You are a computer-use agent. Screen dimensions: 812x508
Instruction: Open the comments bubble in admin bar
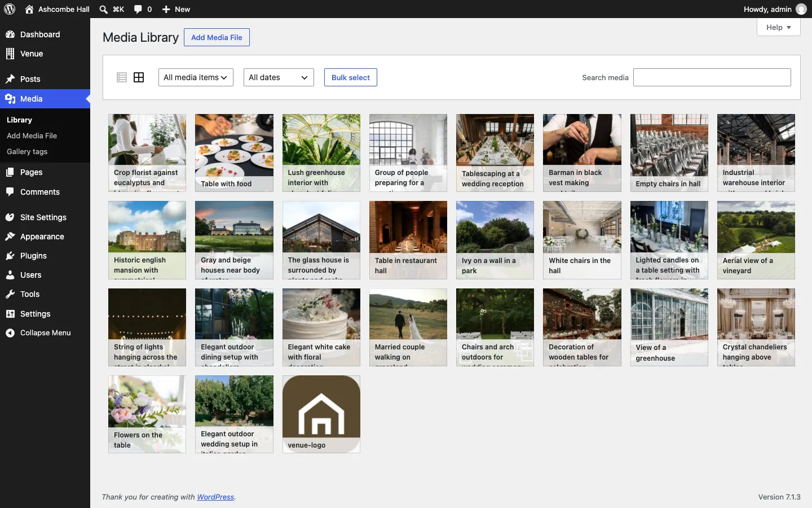pos(138,9)
